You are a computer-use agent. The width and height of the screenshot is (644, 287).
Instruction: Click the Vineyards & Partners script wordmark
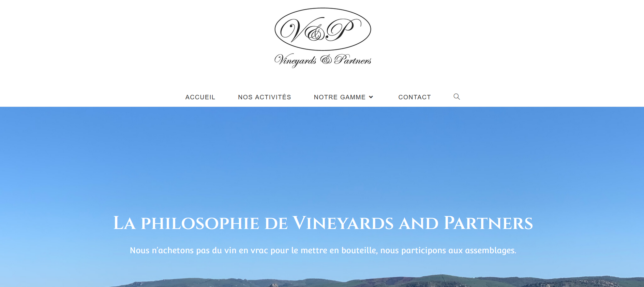click(323, 60)
